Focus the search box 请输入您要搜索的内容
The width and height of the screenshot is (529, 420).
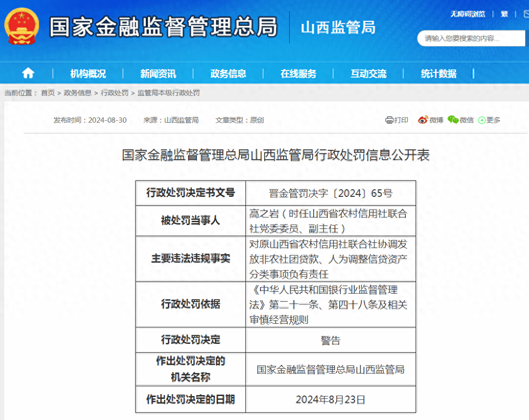pyautogui.click(x=471, y=39)
